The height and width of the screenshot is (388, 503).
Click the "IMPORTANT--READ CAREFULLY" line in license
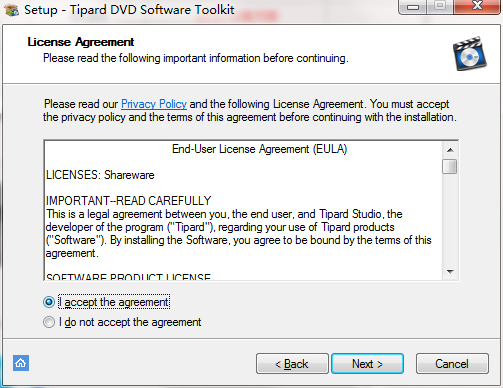coord(129,201)
